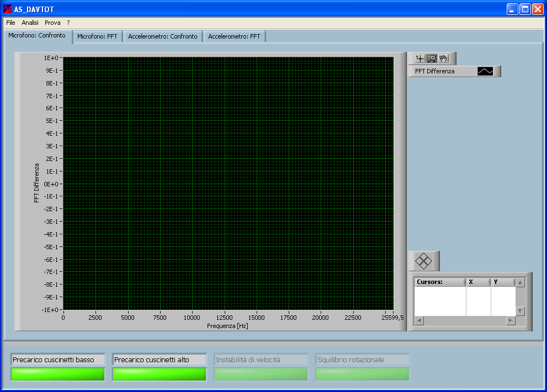Click the diamond-shaped cursor mover control

click(423, 261)
